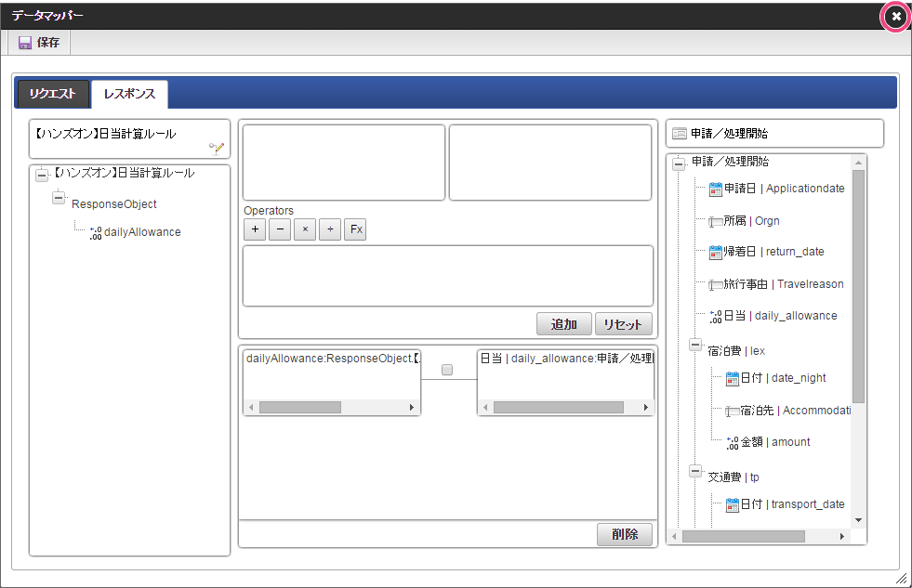Select 旅行事由 | Travelreason tree item

tap(784, 284)
